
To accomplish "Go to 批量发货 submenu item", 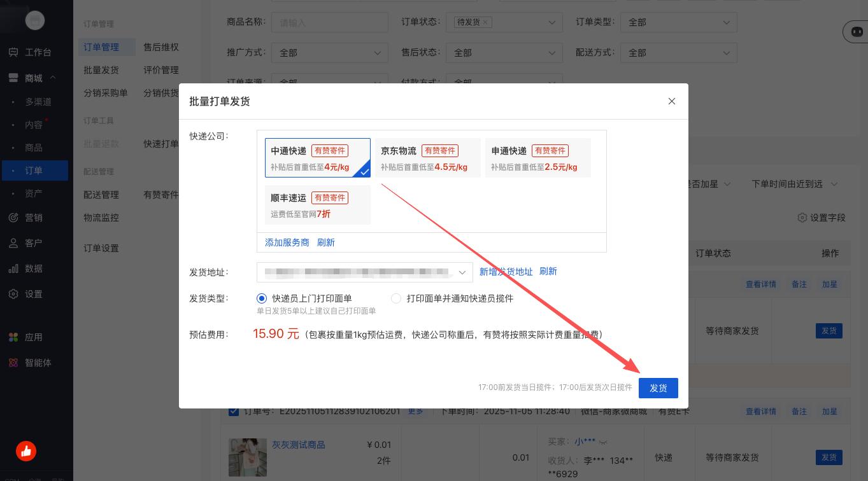I will pyautogui.click(x=101, y=70).
